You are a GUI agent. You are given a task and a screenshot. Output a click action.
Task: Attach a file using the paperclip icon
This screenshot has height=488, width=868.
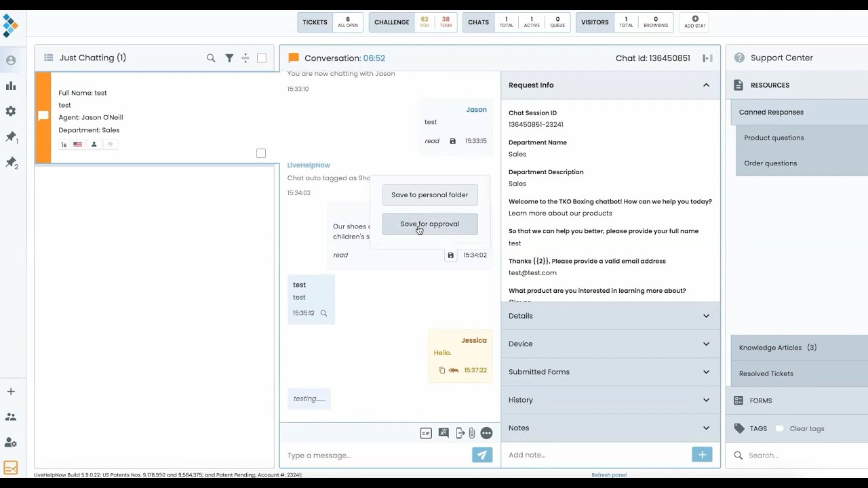[472, 433]
